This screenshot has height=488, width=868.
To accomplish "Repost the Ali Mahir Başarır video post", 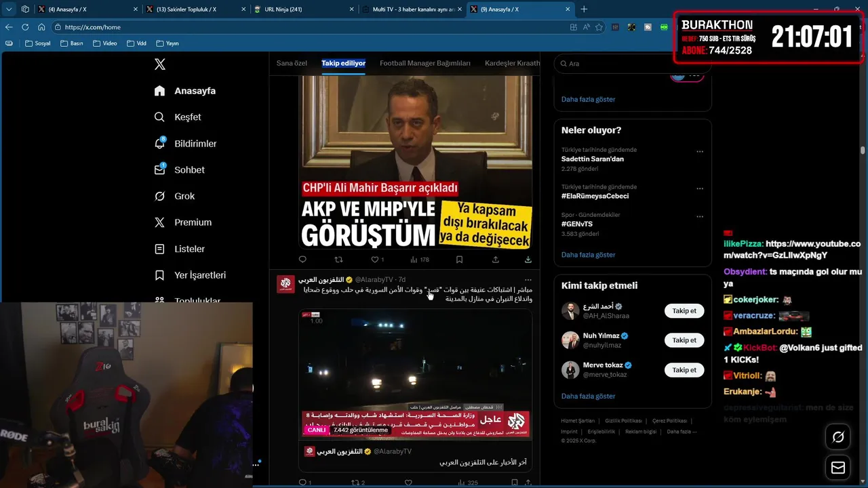I will point(339,260).
